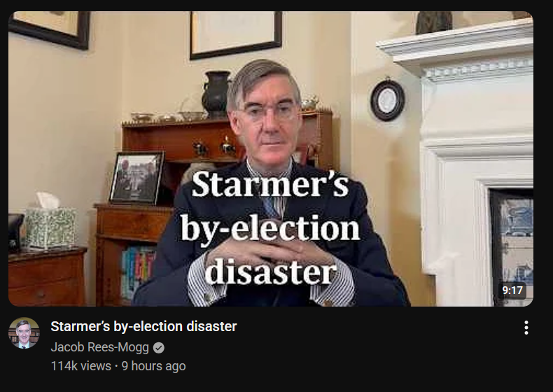Click the framed photograph on the cabinet
Image resolution: width=553 pixels, height=392 pixels.
tap(136, 178)
